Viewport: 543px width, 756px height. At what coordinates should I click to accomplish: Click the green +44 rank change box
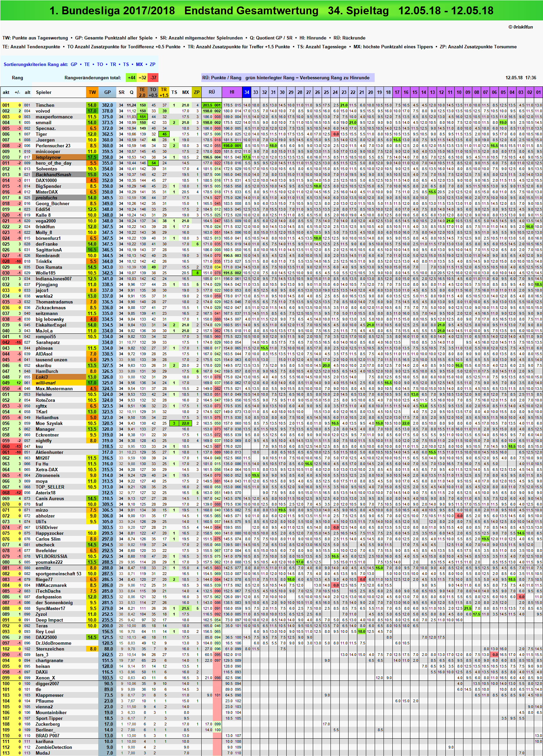click(x=132, y=78)
